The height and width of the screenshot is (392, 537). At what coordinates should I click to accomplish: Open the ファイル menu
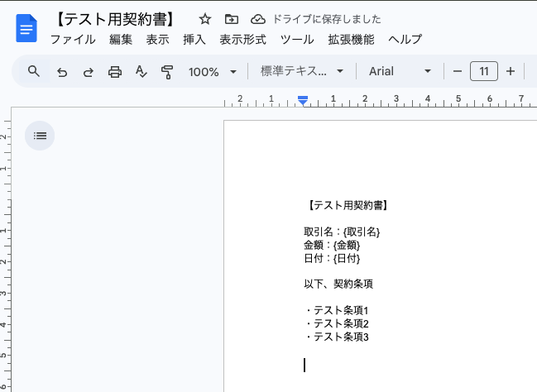73,40
